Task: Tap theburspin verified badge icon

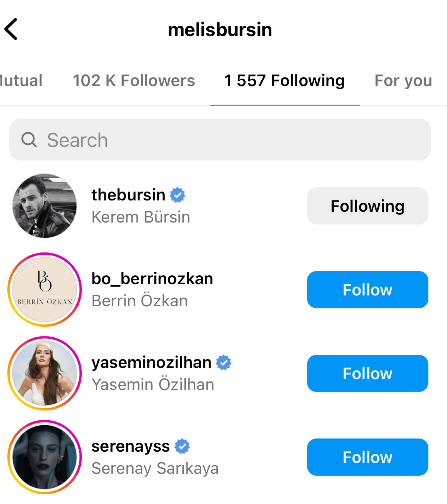Action: click(178, 195)
